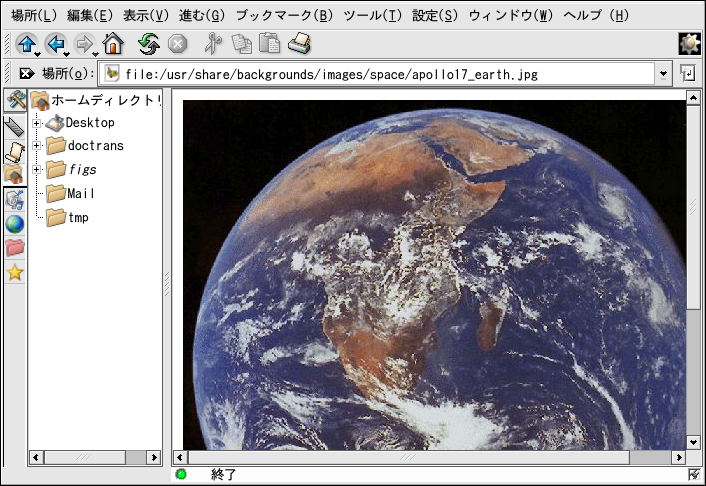Click the Up directory arrow icon
The image size is (706, 486).
25,43
